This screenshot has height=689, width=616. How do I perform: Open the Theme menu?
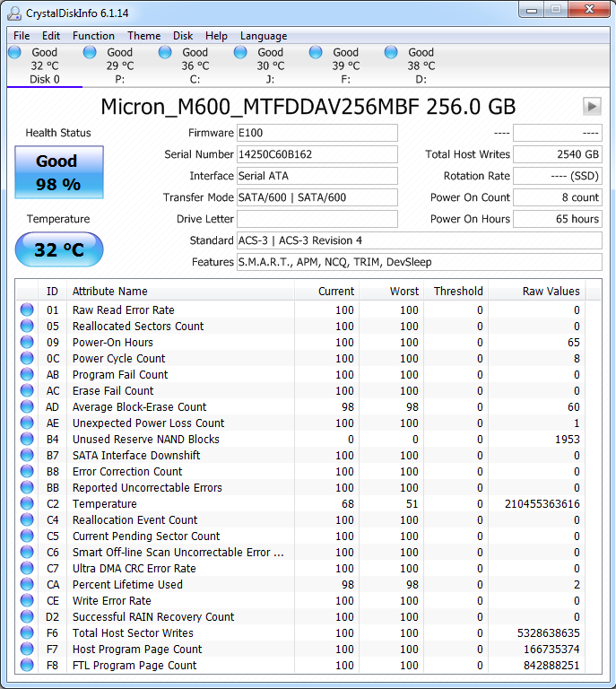(143, 36)
